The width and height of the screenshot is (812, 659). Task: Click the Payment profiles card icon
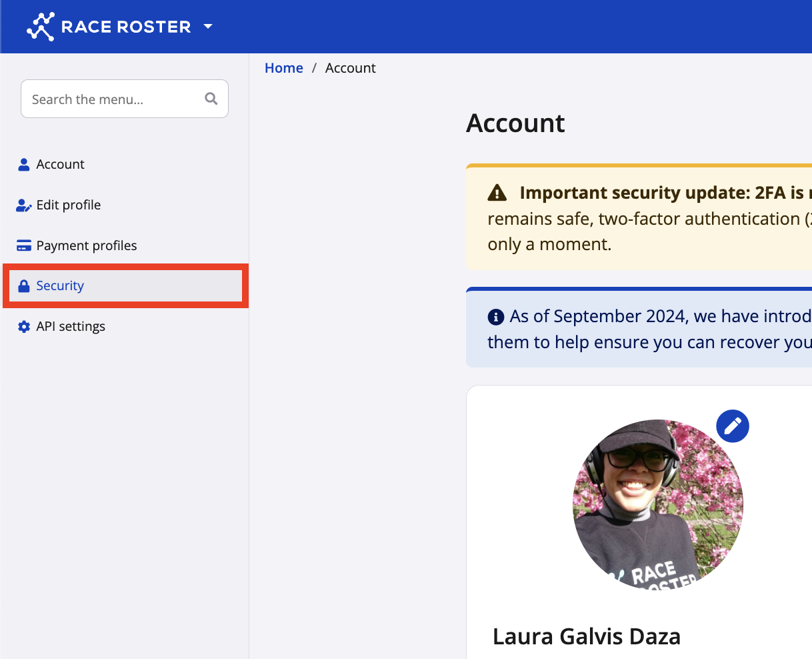[x=24, y=246]
